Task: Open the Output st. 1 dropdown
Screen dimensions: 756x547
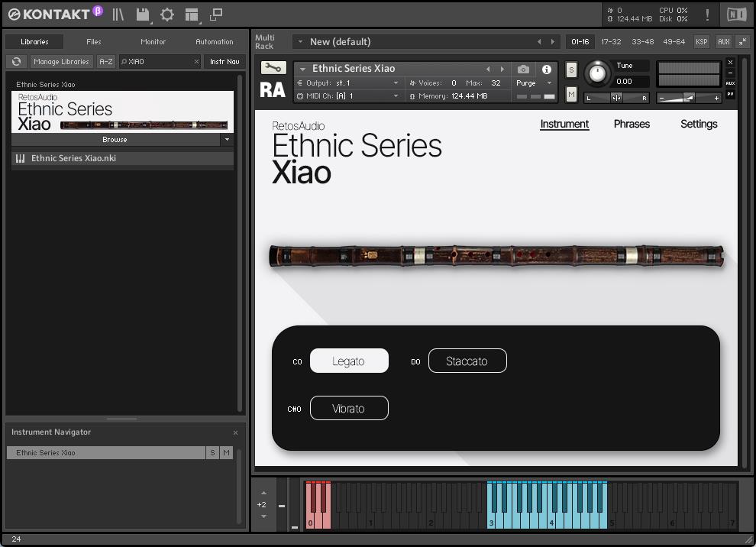Action: 349,83
